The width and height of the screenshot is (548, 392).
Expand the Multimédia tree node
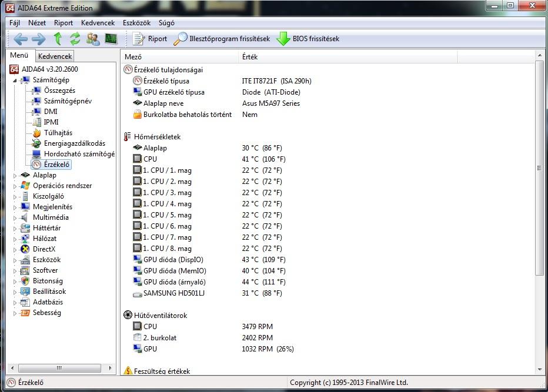15,218
